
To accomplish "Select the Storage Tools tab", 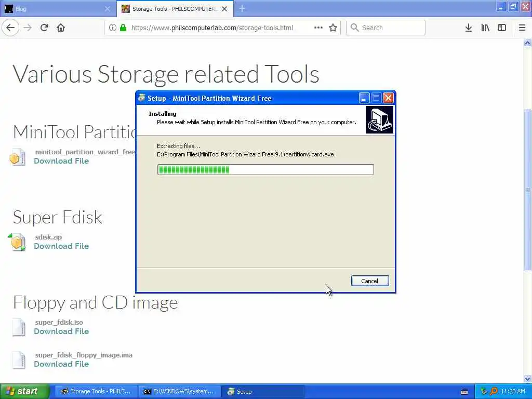I will [175, 9].
